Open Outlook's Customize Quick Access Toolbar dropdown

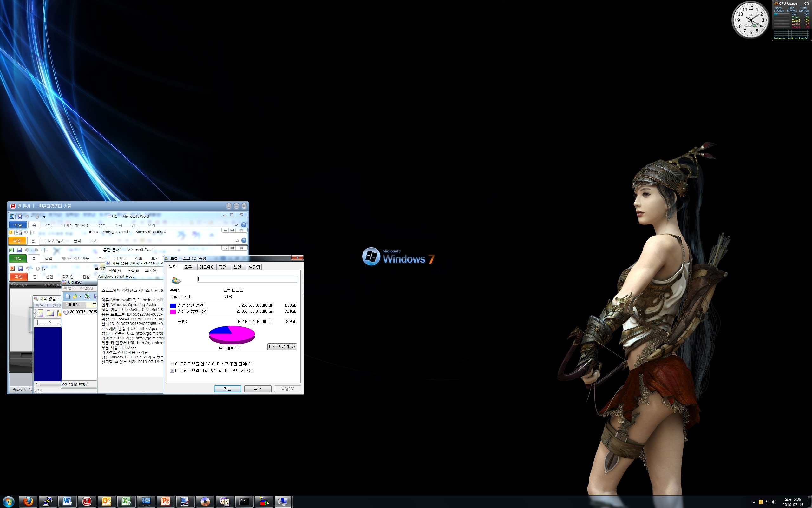[33, 232]
